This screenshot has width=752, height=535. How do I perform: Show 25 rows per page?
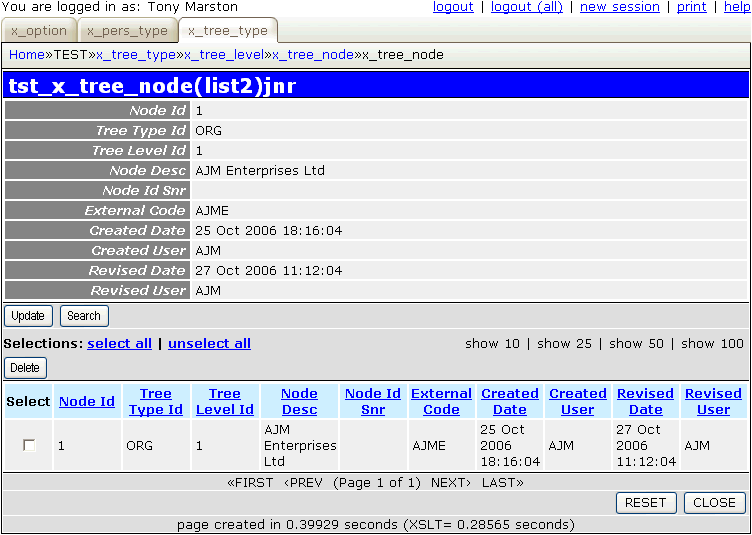(567, 344)
